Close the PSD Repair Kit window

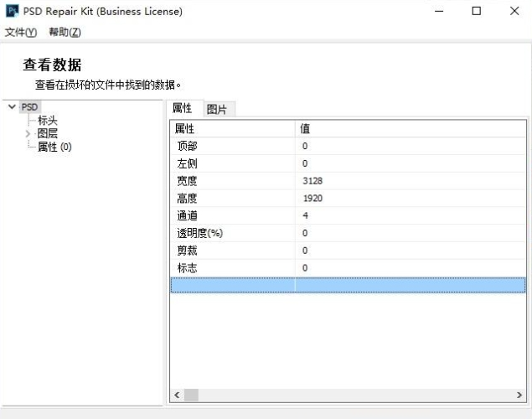[x=514, y=11]
